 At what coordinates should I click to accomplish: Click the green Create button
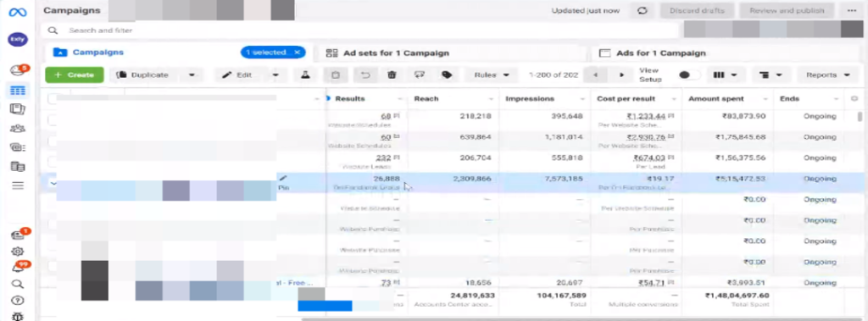(75, 75)
